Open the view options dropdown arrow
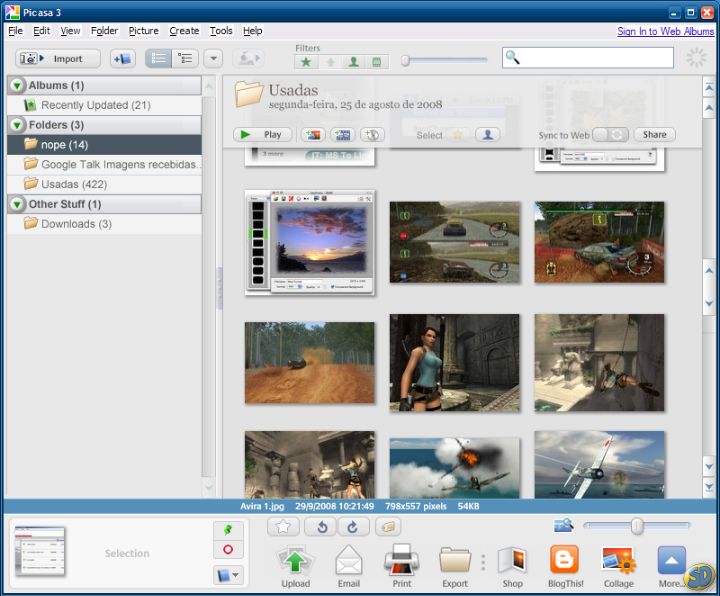This screenshot has width=720, height=596. click(214, 59)
